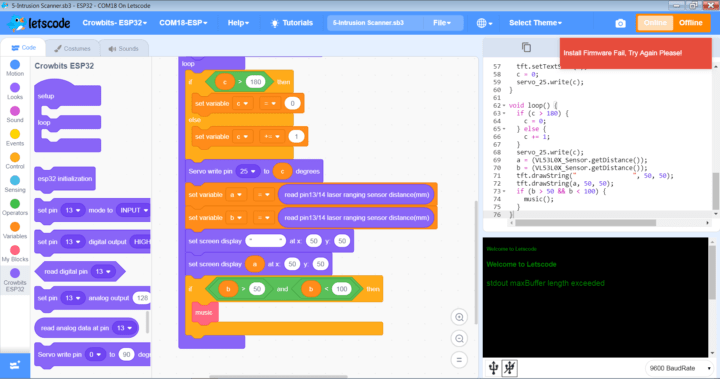Switch to Offline mode
The width and height of the screenshot is (720, 379).
pos(691,23)
